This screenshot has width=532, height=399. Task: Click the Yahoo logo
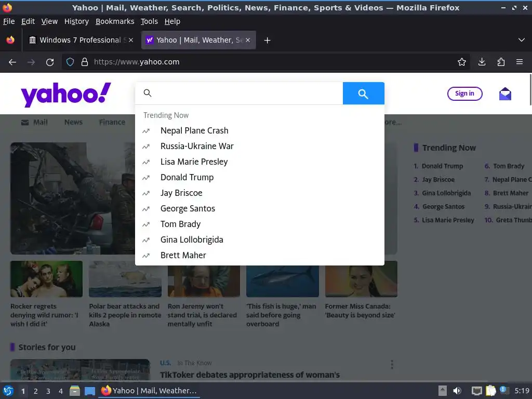66,95
